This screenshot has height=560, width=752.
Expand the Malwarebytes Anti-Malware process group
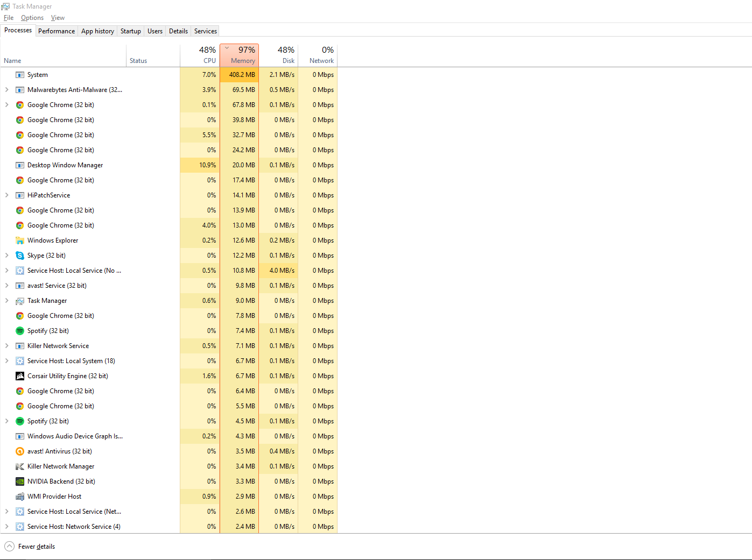(x=6, y=90)
